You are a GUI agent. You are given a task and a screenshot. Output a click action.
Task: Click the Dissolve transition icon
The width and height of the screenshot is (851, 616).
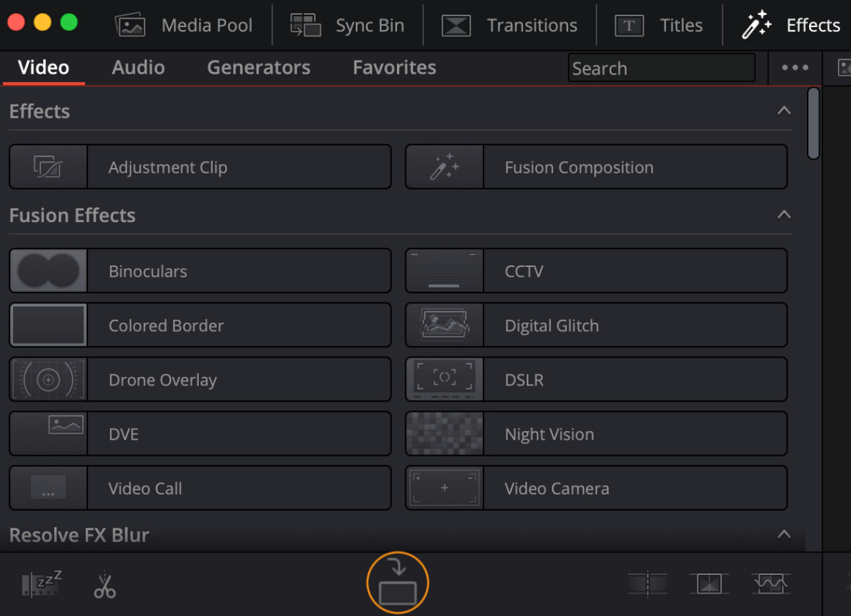[x=709, y=584]
